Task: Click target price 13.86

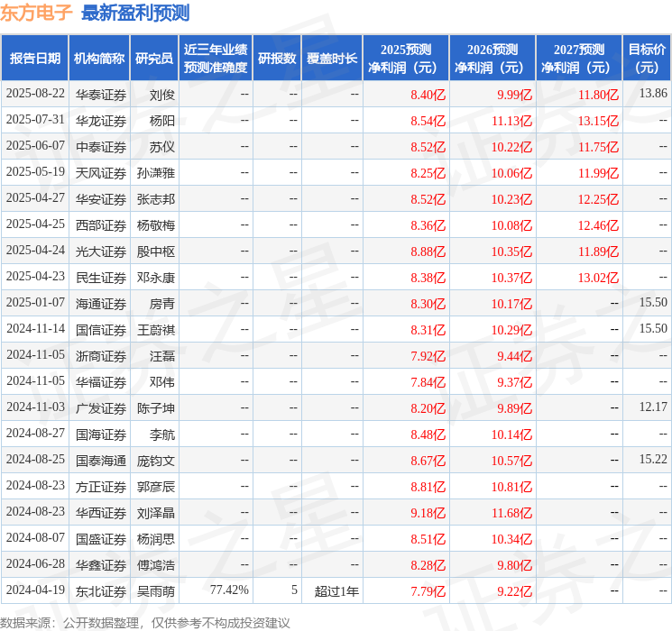Action: click(x=653, y=94)
